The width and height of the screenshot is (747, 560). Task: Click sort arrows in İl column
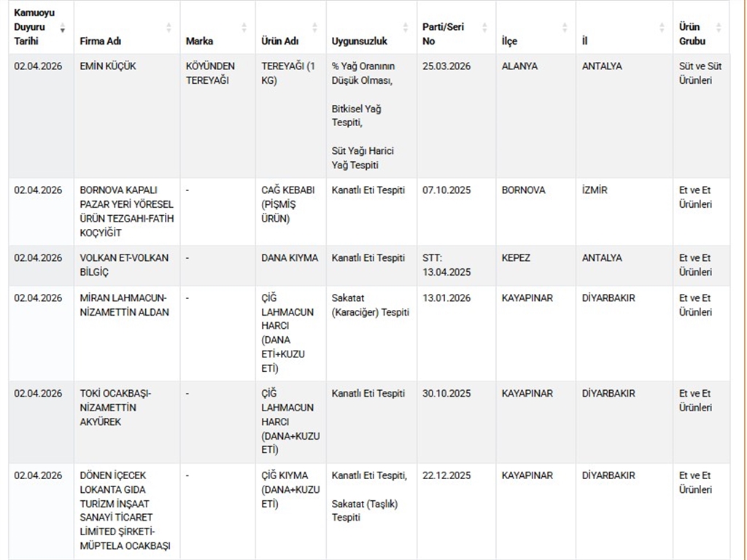662,28
